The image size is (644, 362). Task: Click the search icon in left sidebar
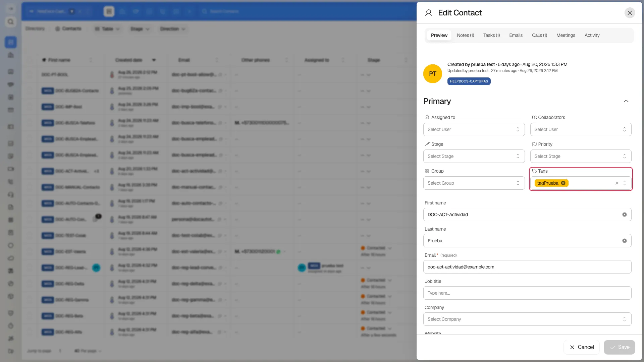point(11,22)
